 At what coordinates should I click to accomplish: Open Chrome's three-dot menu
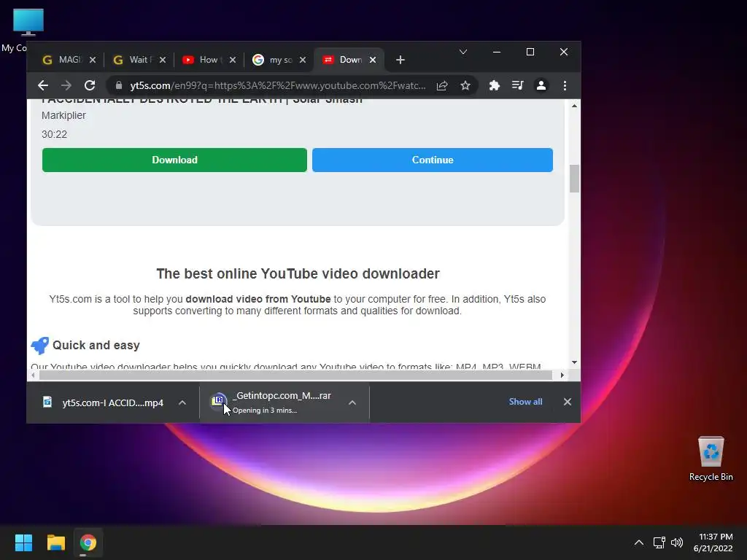tap(565, 85)
